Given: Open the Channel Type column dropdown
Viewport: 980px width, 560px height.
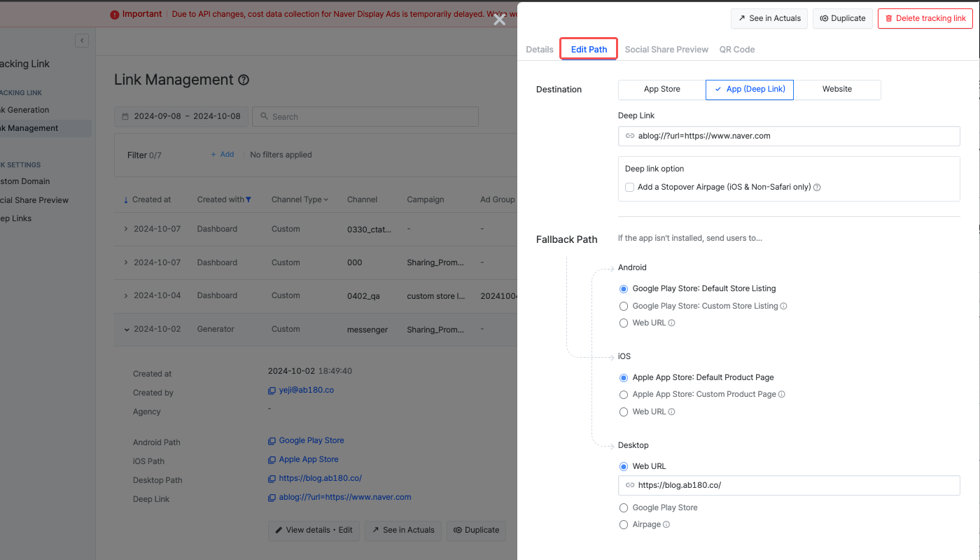Looking at the screenshot, I should click(x=300, y=199).
